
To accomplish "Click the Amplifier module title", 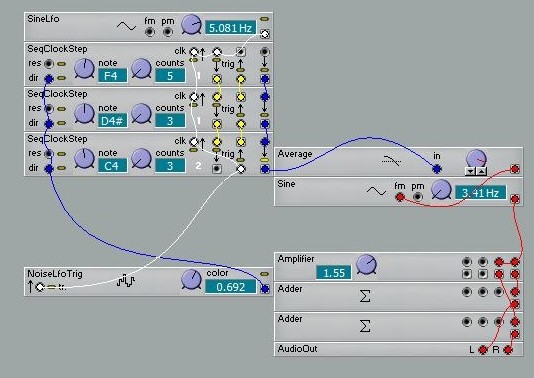I will (x=296, y=259).
